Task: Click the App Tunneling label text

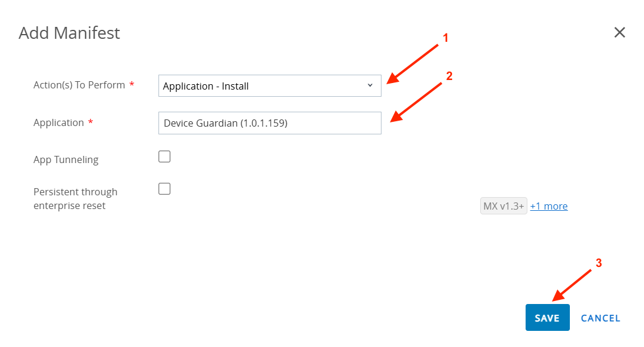Action: coord(66,159)
